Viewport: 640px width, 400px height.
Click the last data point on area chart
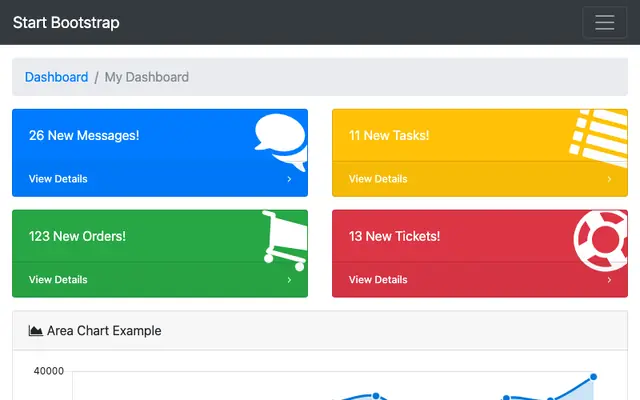593,377
